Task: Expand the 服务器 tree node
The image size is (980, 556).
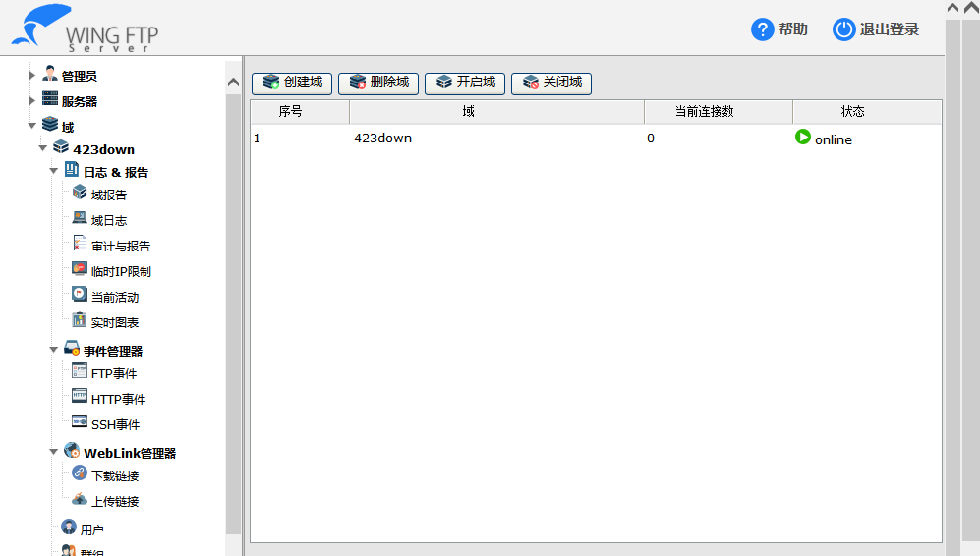Action: coord(32,101)
